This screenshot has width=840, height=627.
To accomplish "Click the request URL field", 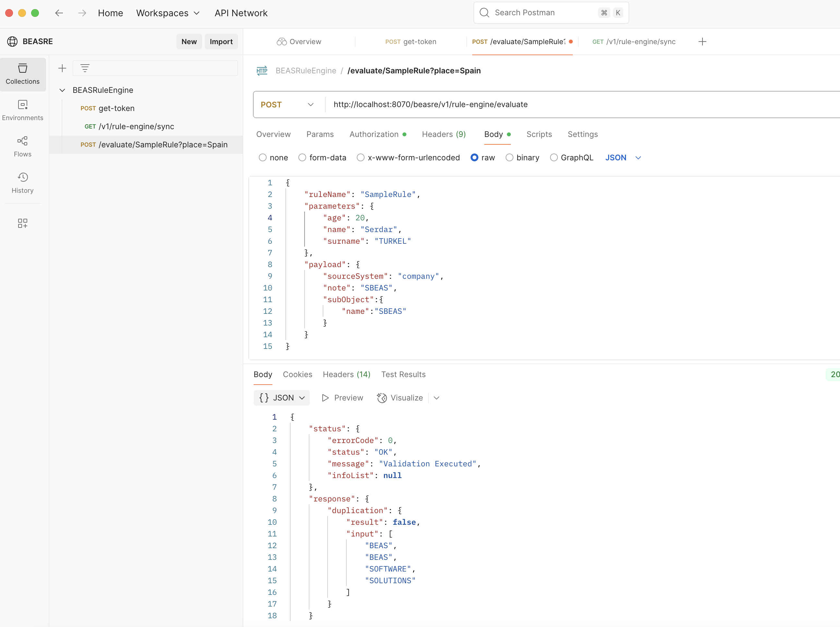I will pyautogui.click(x=582, y=105).
